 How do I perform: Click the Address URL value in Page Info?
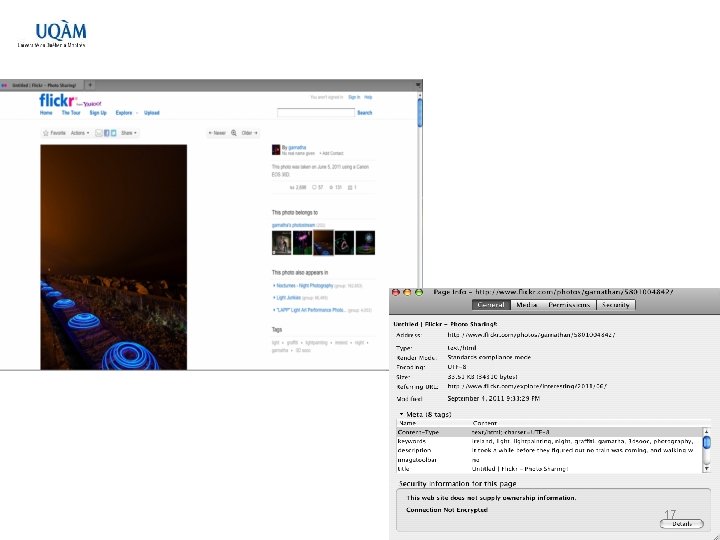pos(531,335)
